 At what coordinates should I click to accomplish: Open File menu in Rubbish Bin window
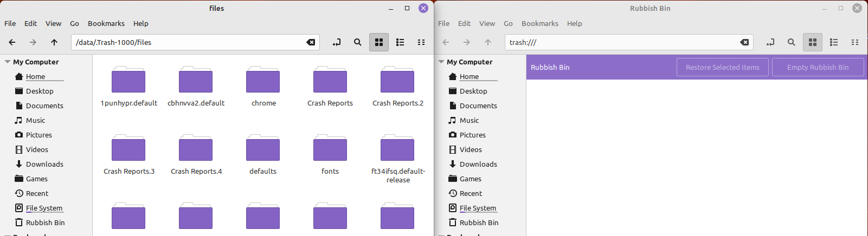point(444,23)
